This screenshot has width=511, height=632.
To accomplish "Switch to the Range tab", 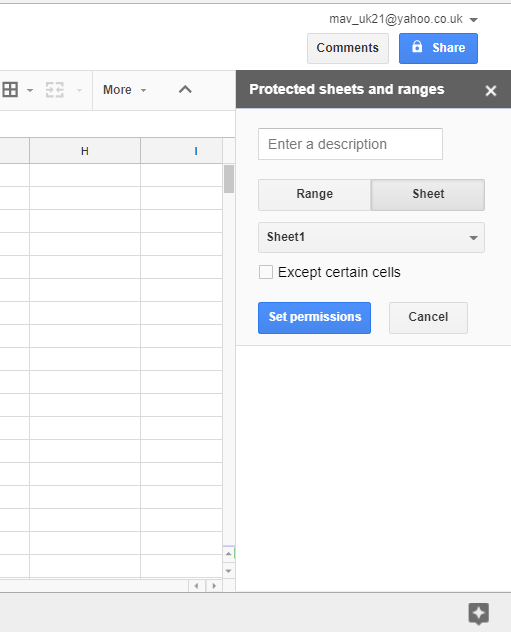I will pos(314,194).
